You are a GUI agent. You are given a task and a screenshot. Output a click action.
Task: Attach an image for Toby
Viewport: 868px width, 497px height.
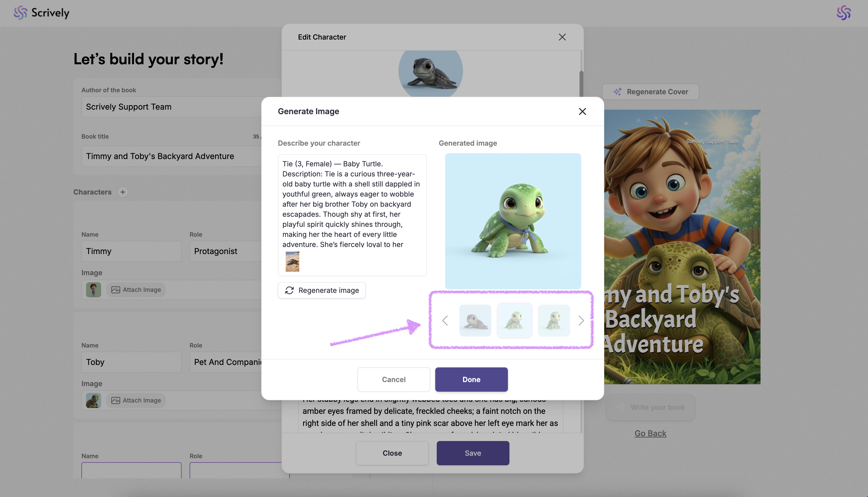point(136,400)
